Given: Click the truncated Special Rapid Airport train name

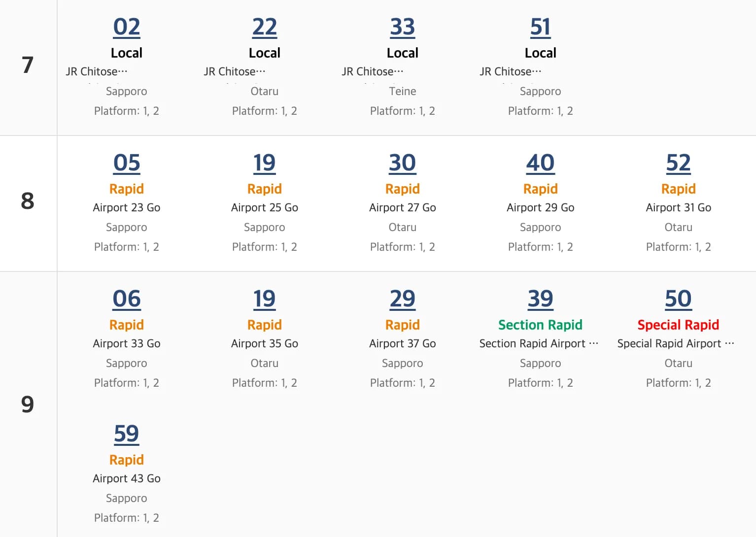Looking at the screenshot, I should click(x=676, y=344).
